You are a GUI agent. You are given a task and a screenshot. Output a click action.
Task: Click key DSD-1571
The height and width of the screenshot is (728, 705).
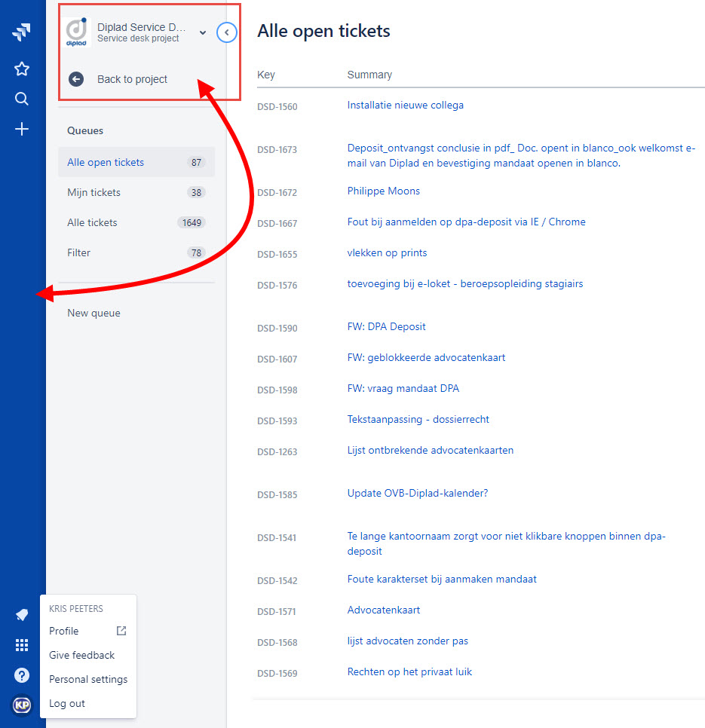pyautogui.click(x=277, y=611)
